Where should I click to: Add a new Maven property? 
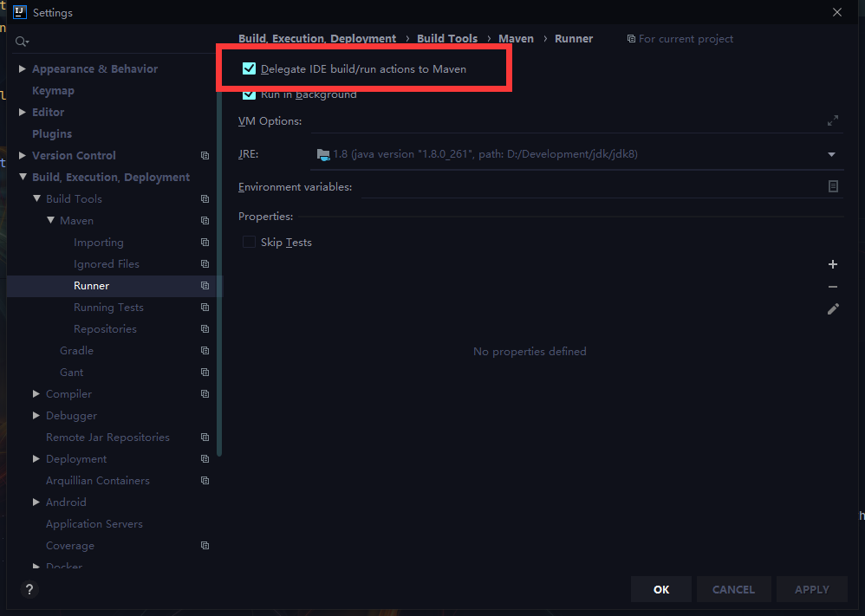tap(832, 264)
